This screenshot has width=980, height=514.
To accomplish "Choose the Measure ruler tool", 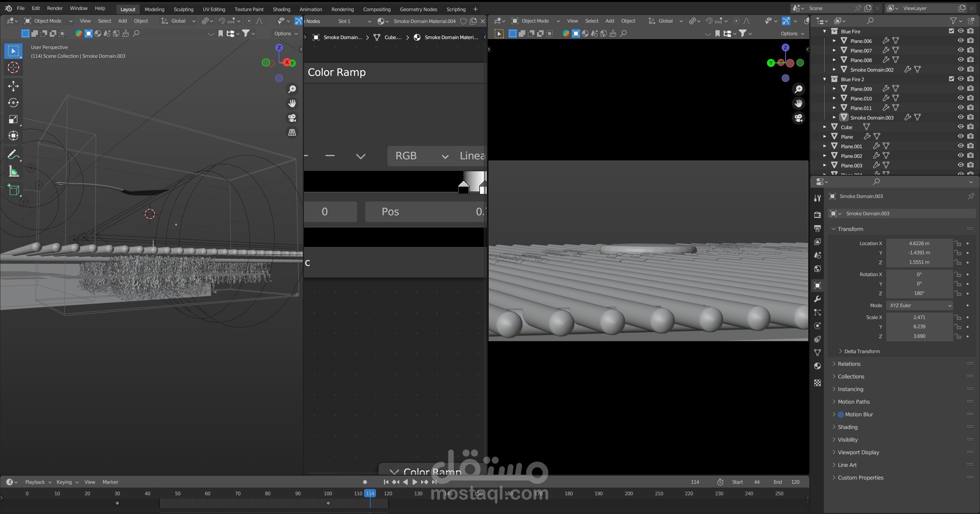I will click(13, 172).
